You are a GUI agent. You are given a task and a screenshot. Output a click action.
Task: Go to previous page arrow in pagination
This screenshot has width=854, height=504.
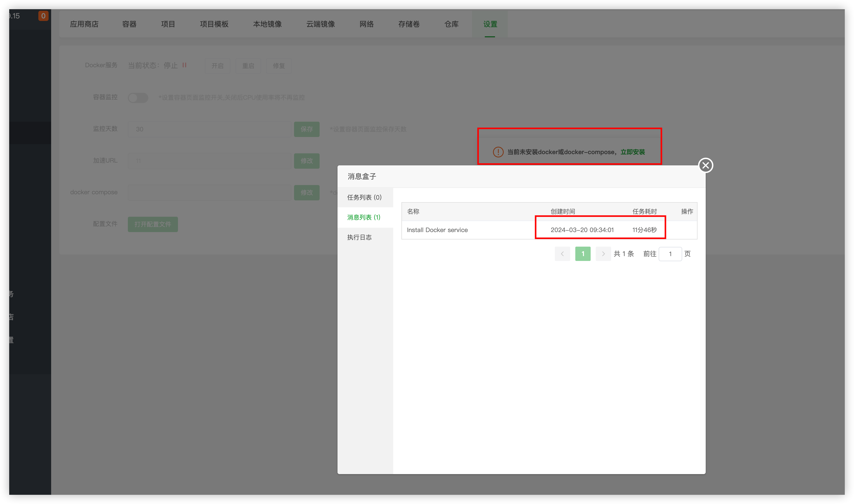tap(562, 254)
